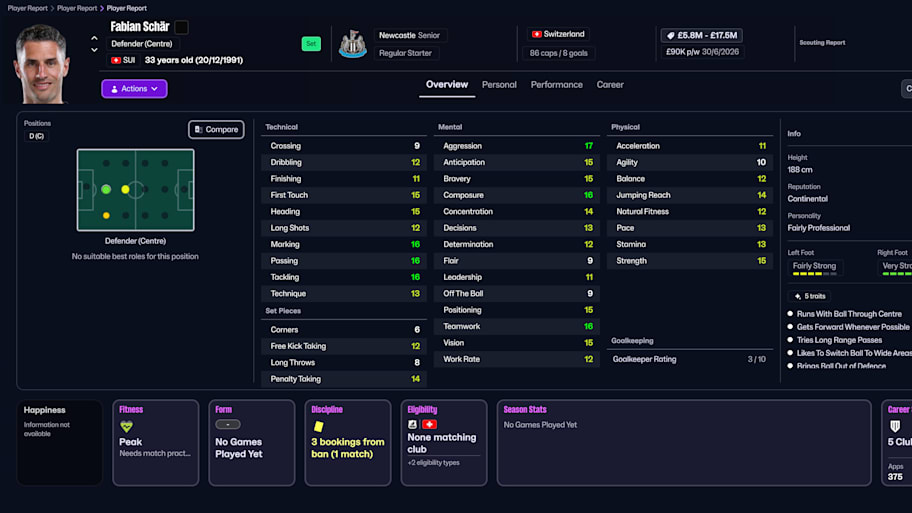
Task: Click the form indicator pill icon
Action: point(227,425)
